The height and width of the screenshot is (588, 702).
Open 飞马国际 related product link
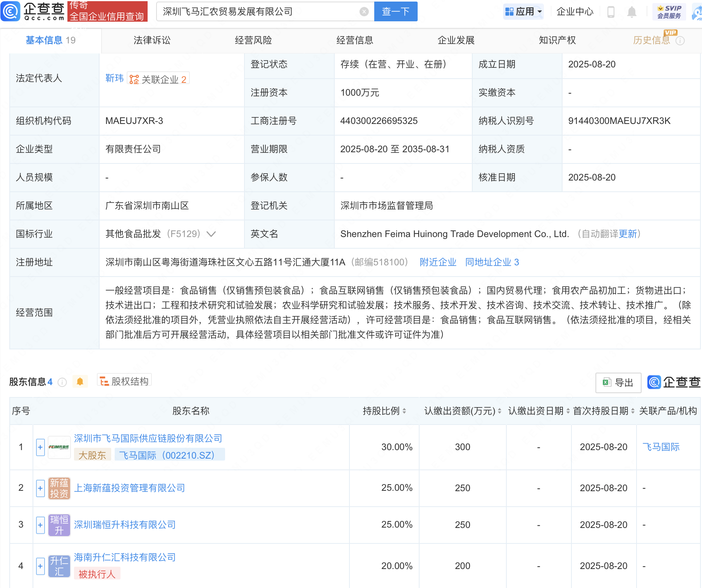point(661,447)
